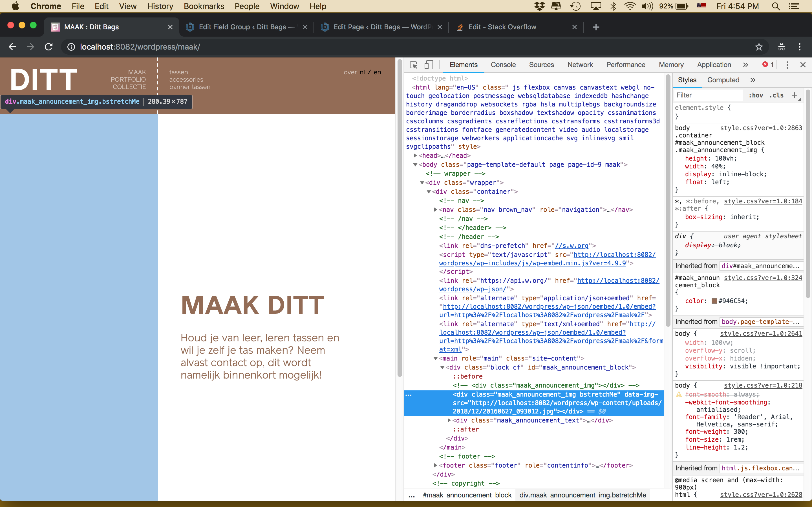Screen dimensions: 812x507
Task: Toggle the .cls class editor
Action: [x=777, y=95]
